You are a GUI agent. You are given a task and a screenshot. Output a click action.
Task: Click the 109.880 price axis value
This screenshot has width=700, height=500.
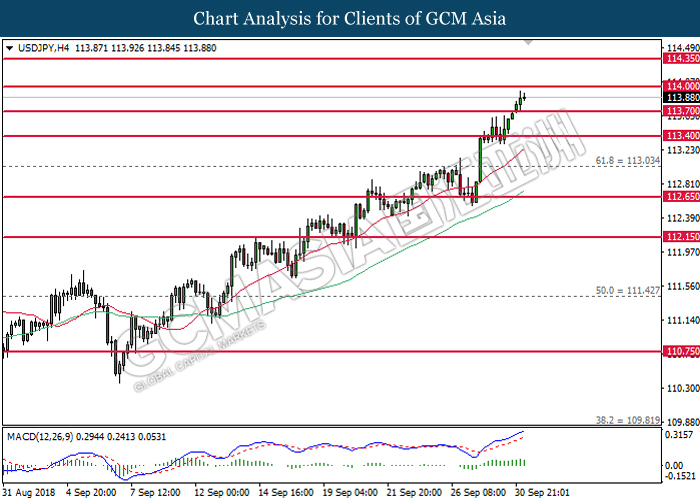(x=683, y=422)
